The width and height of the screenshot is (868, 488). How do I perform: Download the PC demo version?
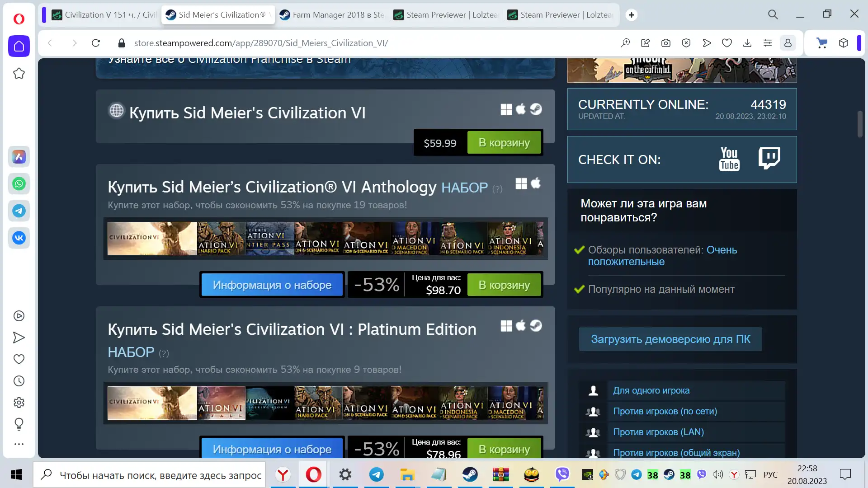[670, 339]
